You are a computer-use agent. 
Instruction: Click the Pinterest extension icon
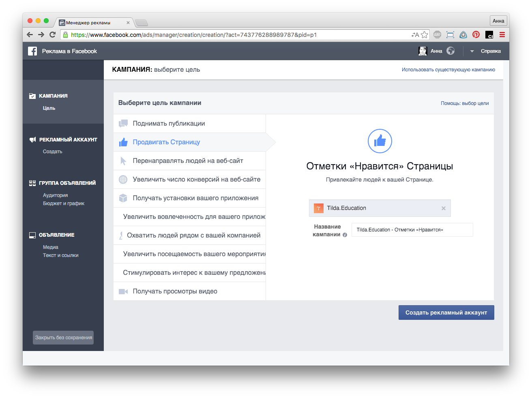coord(476,35)
